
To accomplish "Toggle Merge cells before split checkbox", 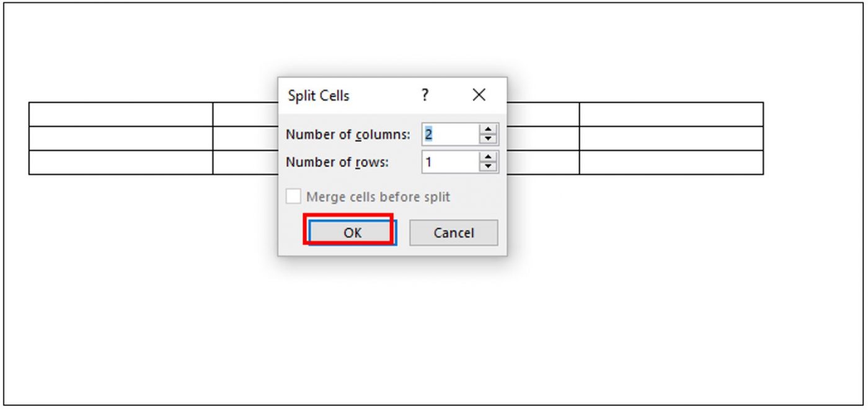I will click(293, 197).
